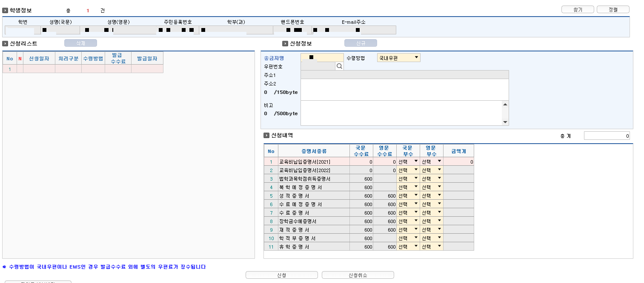The image size is (644, 283).
Task: Click the 신청 apply button
Action: (x=282, y=275)
